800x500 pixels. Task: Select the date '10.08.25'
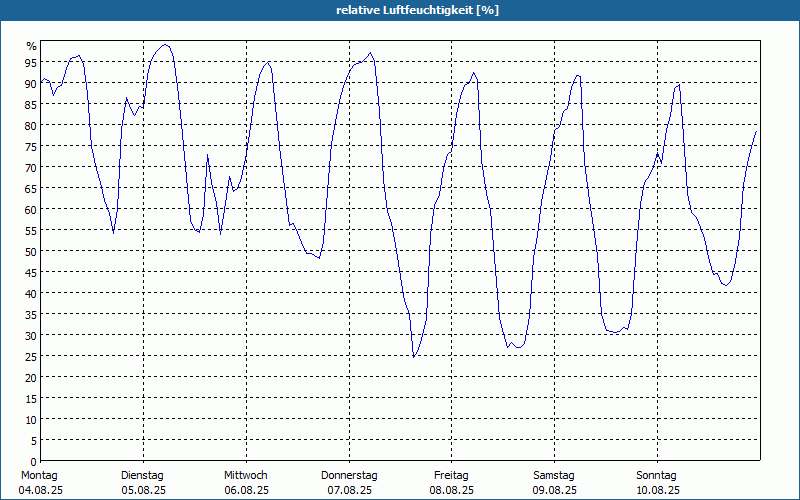click(658, 490)
